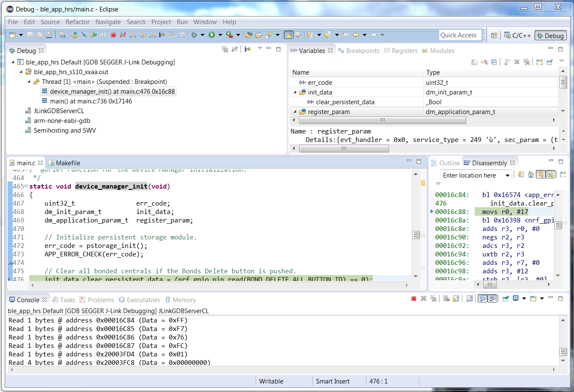Click the Step Over icon
Viewport: 574px width, 392px height.
tap(143, 35)
